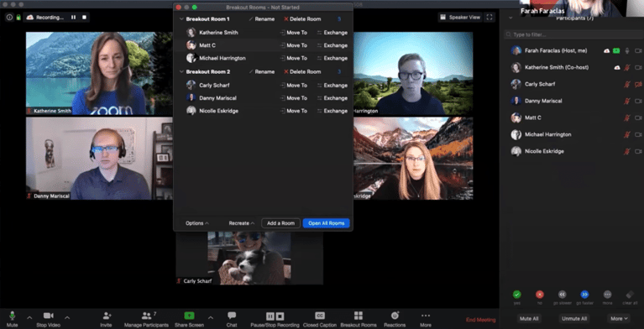This screenshot has height=329, width=644.
Task: Click Stop Video camera icon
Action: tap(49, 316)
